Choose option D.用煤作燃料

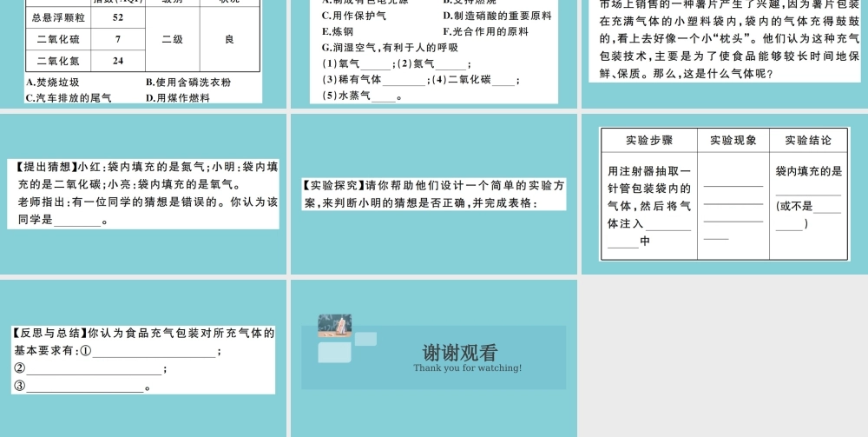(178, 98)
